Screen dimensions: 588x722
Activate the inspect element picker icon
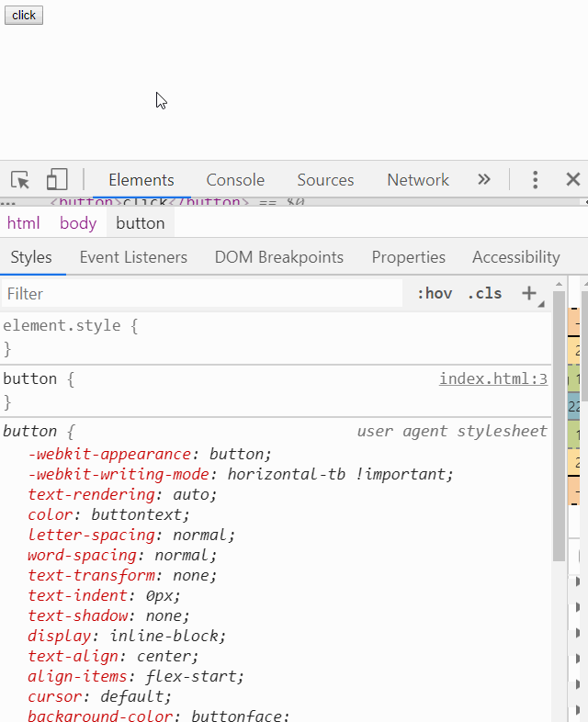coord(20,179)
